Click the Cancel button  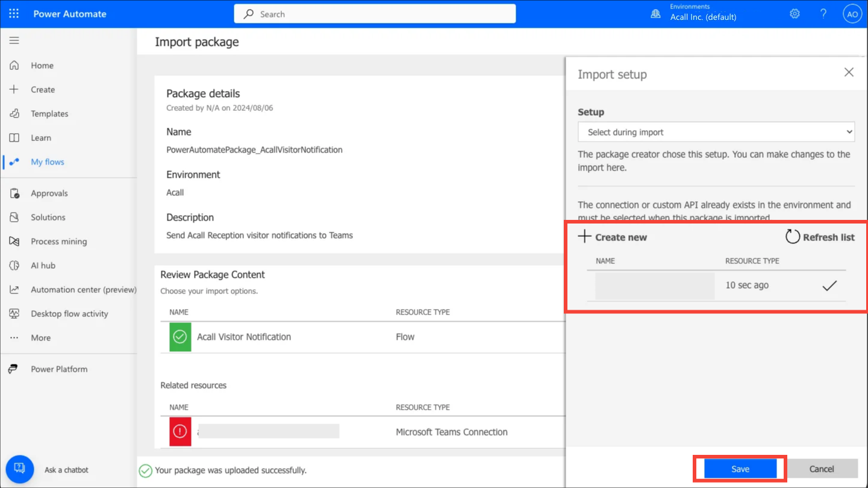822,469
